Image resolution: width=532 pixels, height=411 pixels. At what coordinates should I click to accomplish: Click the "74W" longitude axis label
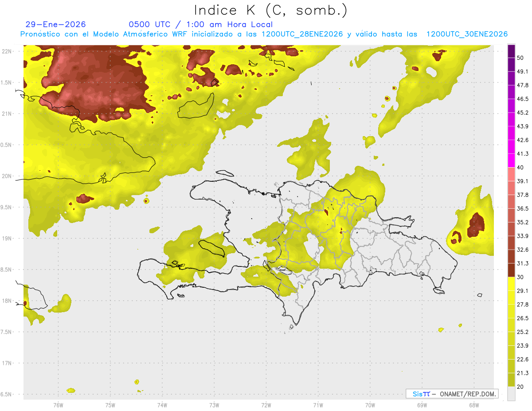point(162,405)
